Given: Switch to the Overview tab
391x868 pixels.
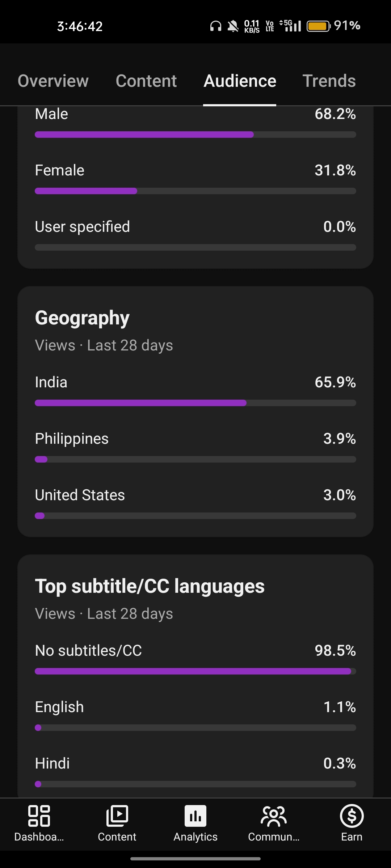Looking at the screenshot, I should click(53, 81).
